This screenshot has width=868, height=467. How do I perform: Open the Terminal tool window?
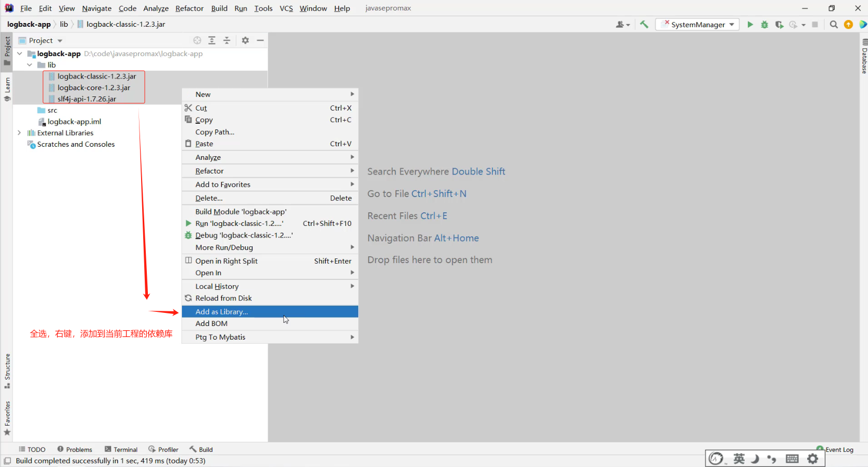pos(121,450)
